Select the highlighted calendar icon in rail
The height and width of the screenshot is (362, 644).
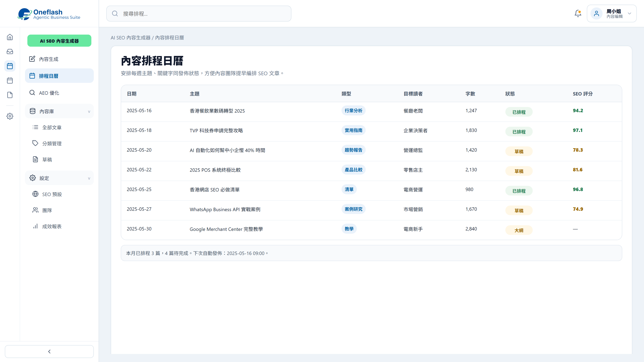[10, 66]
